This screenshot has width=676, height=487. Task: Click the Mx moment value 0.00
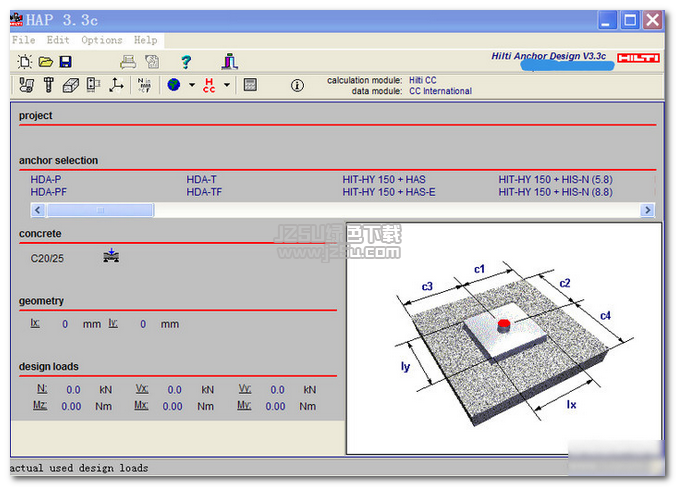pos(172,406)
